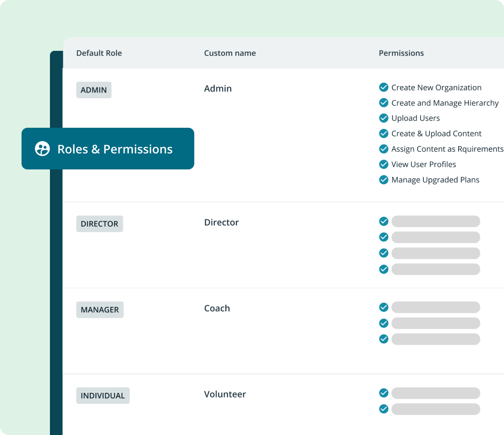Click the first checkmark in the Director row
This screenshot has height=435, width=504.
383,221
